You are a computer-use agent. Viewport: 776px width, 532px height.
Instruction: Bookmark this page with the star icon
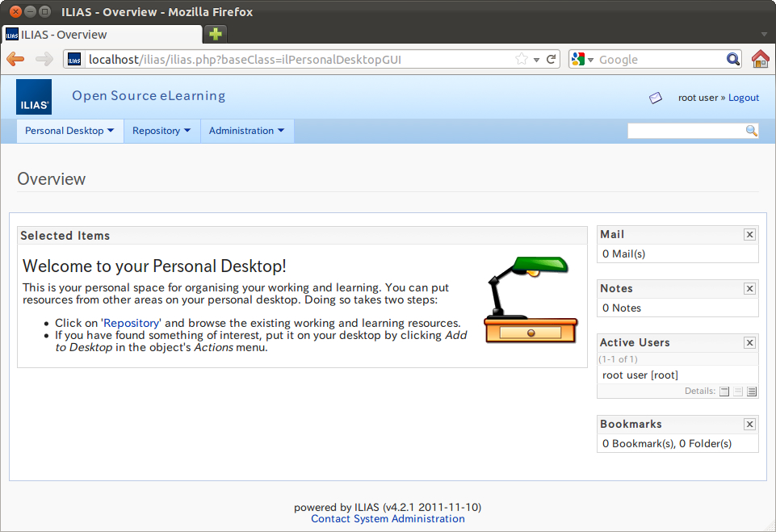coord(522,59)
